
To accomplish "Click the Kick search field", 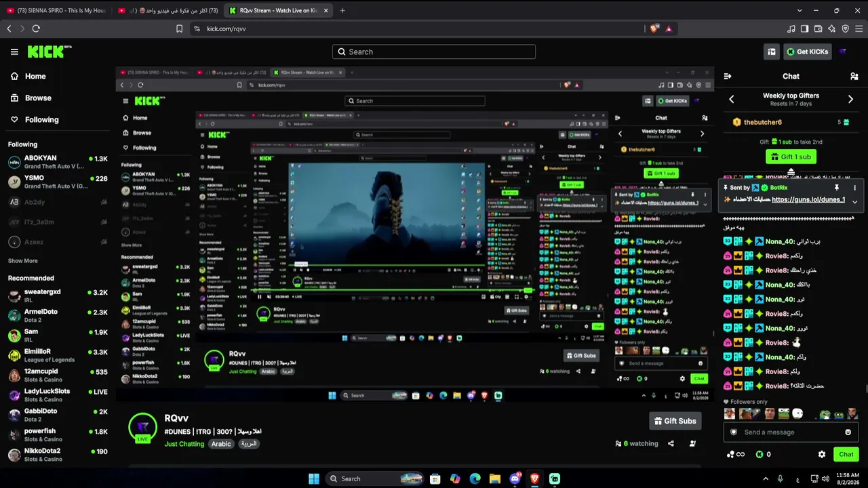I will click(434, 52).
